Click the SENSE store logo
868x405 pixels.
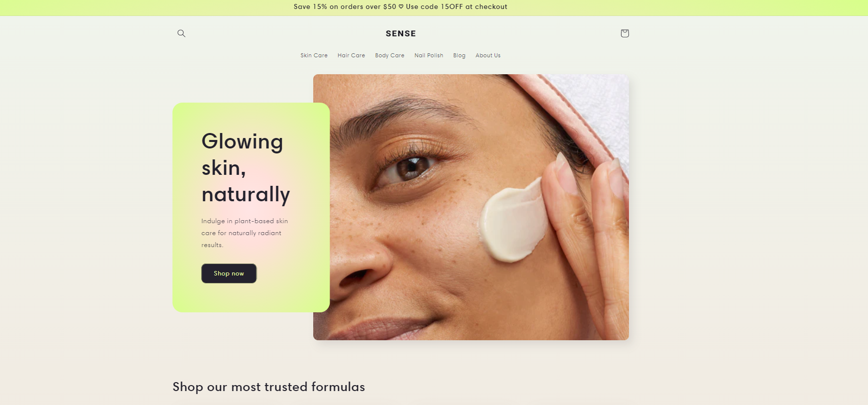(x=401, y=33)
